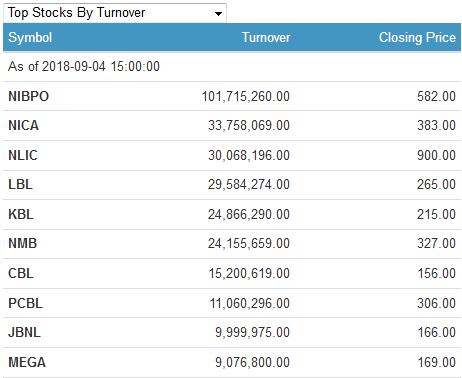The width and height of the screenshot is (462, 378).
Task: Select turnover value 9,076,800.00
Action: click(x=252, y=362)
